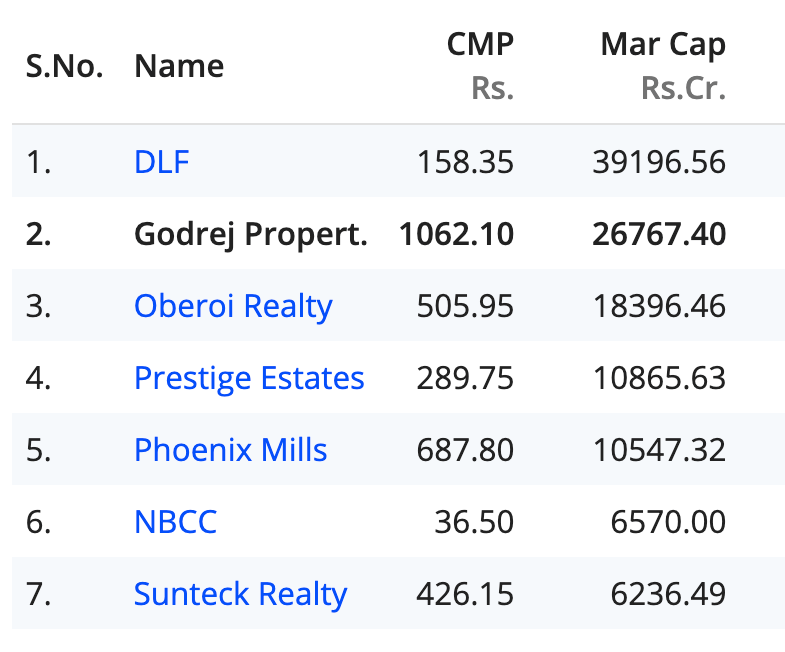Click Sunteck Realty's CMP 426.15

[x=464, y=594]
